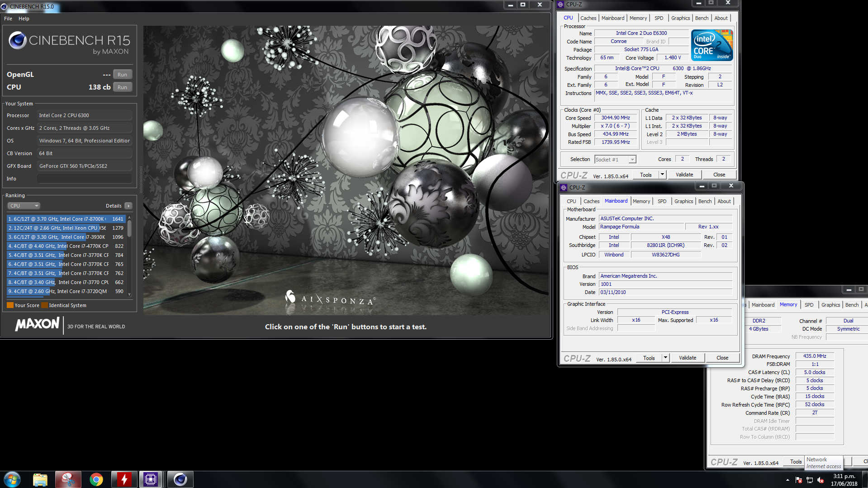Click the rendered benchmark scene image
The height and width of the screenshot is (488, 868).
coord(346,171)
